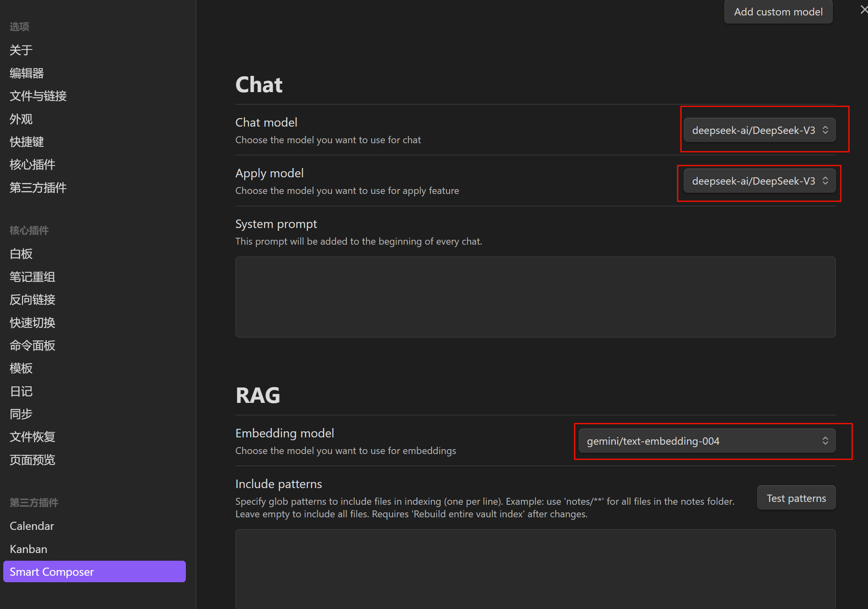
Task: Open the 编辑器 settings tab
Action: (x=27, y=73)
